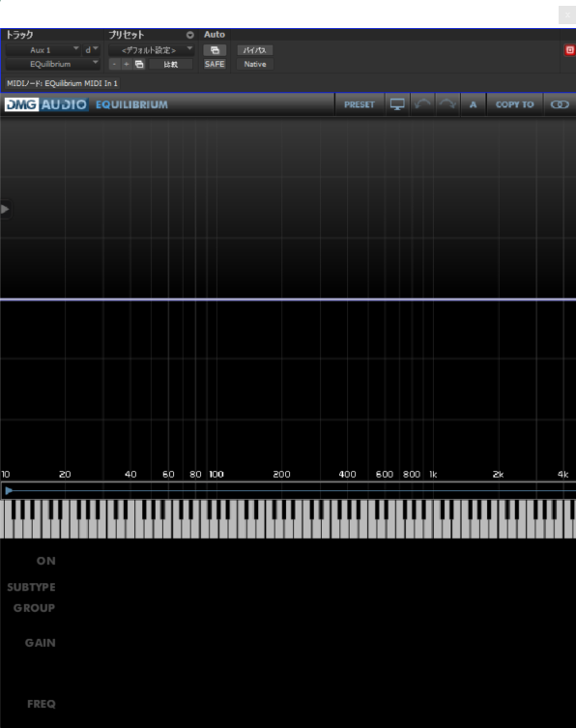Open the EQuilibrium plugin selector dropdown

coord(53,64)
